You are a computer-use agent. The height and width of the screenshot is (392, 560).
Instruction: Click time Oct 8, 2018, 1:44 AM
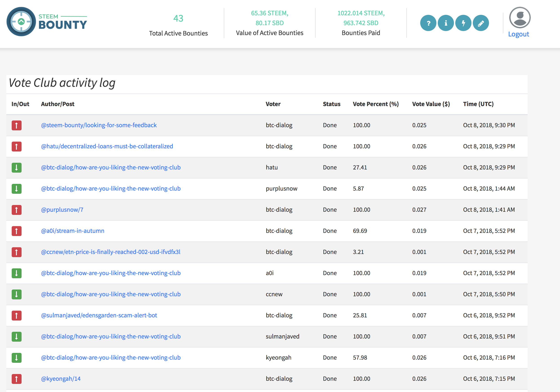[x=489, y=189]
